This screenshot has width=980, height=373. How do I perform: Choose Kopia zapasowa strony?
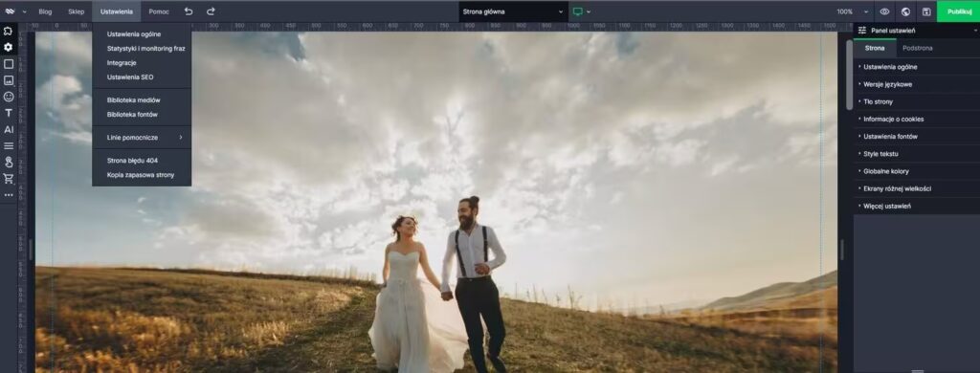142,175
